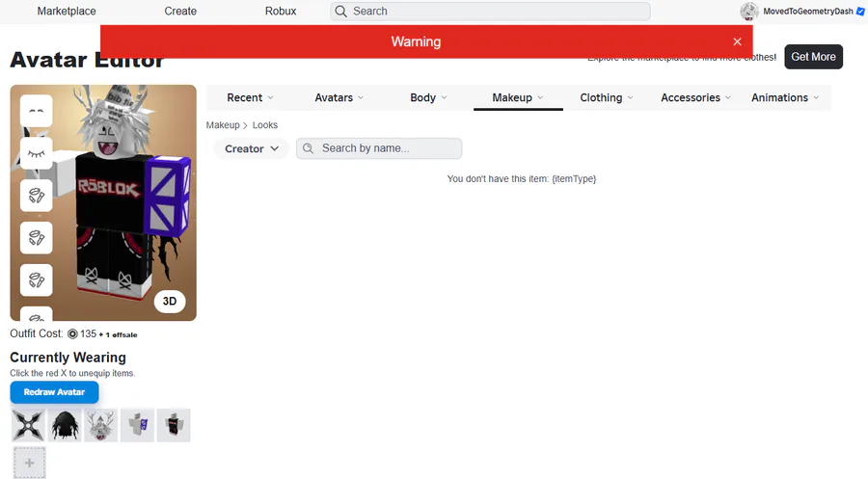The image size is (868, 479).
Task: Click the Robux coin icon in Outfit Cost
Action: tap(72, 334)
